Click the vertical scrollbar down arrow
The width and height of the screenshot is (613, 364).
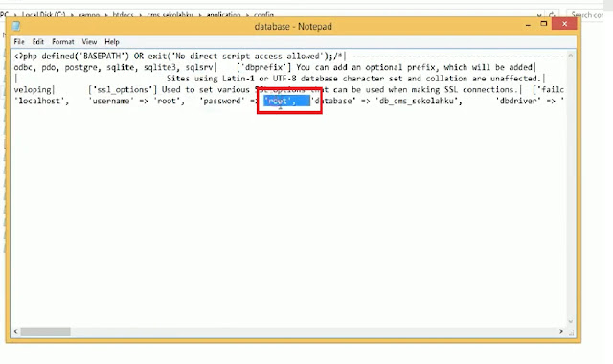point(571,322)
